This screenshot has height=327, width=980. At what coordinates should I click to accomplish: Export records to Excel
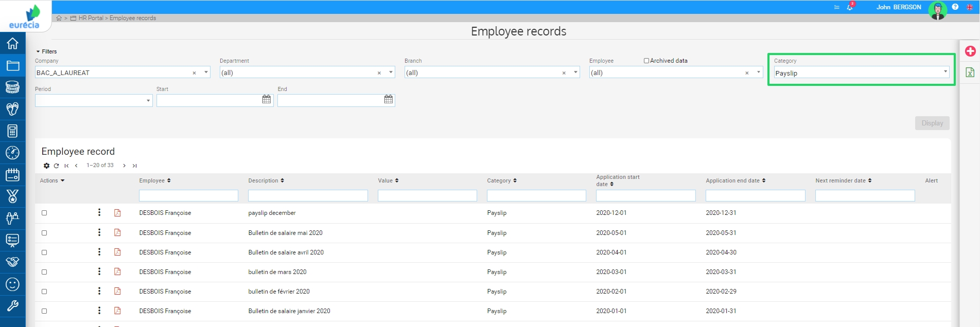pyautogui.click(x=970, y=72)
